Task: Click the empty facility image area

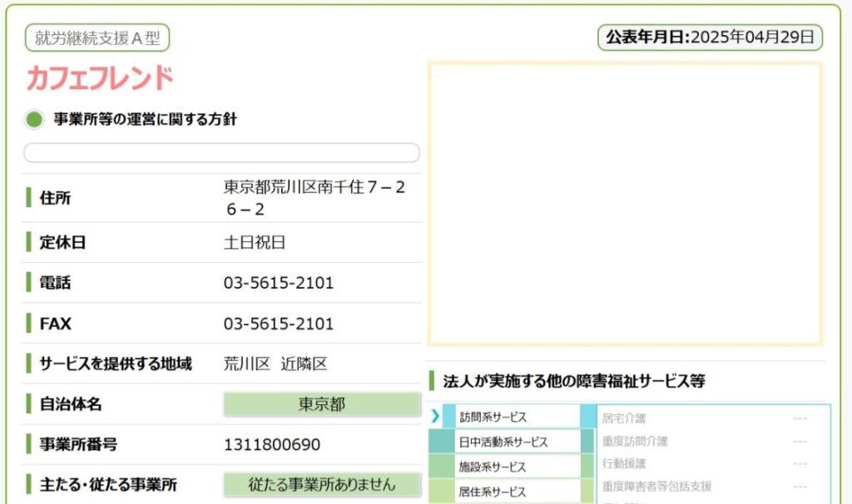Action: pyautogui.click(x=625, y=203)
